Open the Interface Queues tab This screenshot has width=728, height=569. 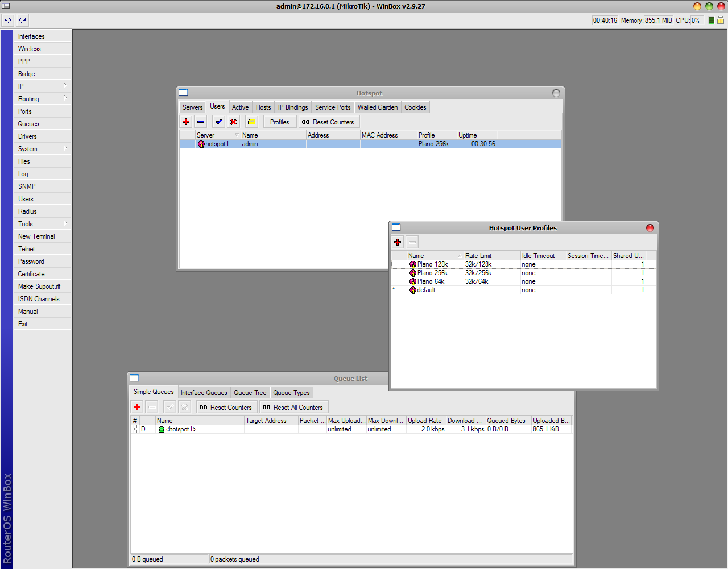(x=204, y=393)
